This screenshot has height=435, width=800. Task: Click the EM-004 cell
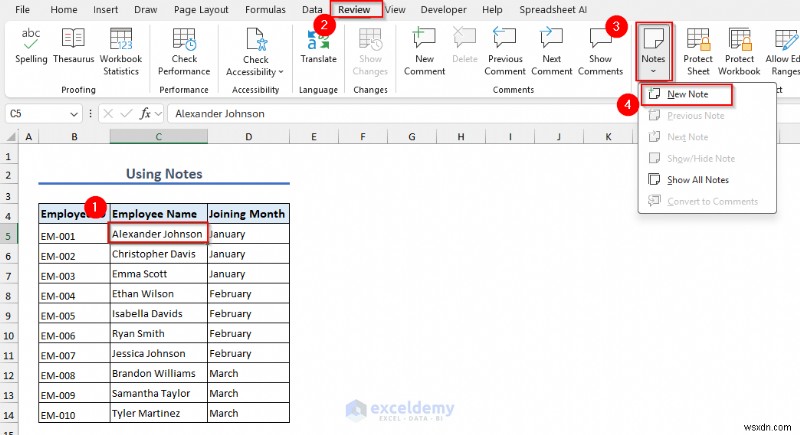[x=74, y=294]
